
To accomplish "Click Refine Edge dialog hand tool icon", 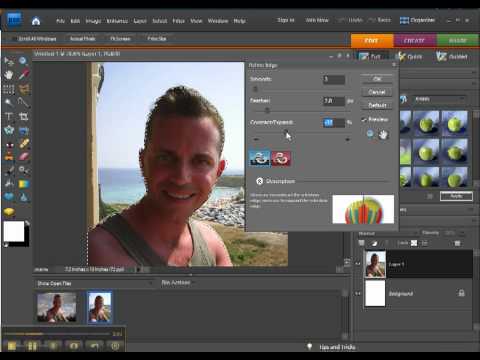I will pos(384,135).
